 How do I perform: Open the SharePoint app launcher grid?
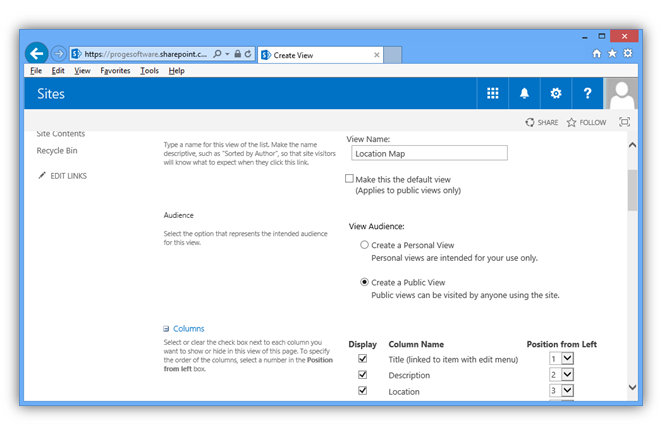pos(492,93)
